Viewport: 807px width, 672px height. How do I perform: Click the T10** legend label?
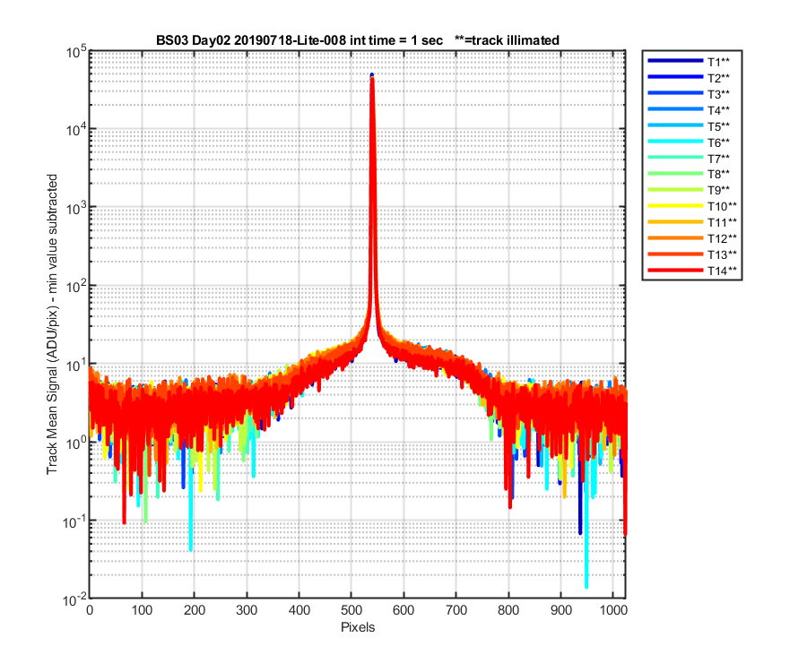(x=722, y=206)
